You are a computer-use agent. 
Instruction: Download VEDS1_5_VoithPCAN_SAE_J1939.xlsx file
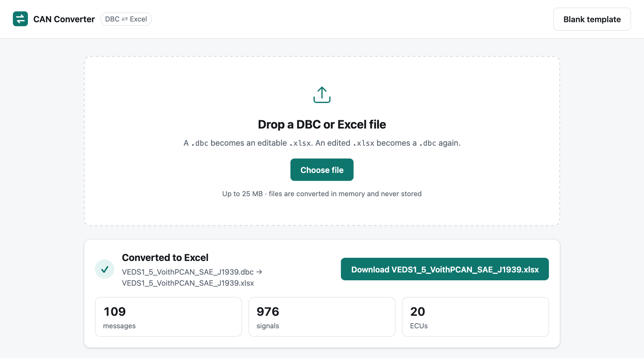click(445, 269)
